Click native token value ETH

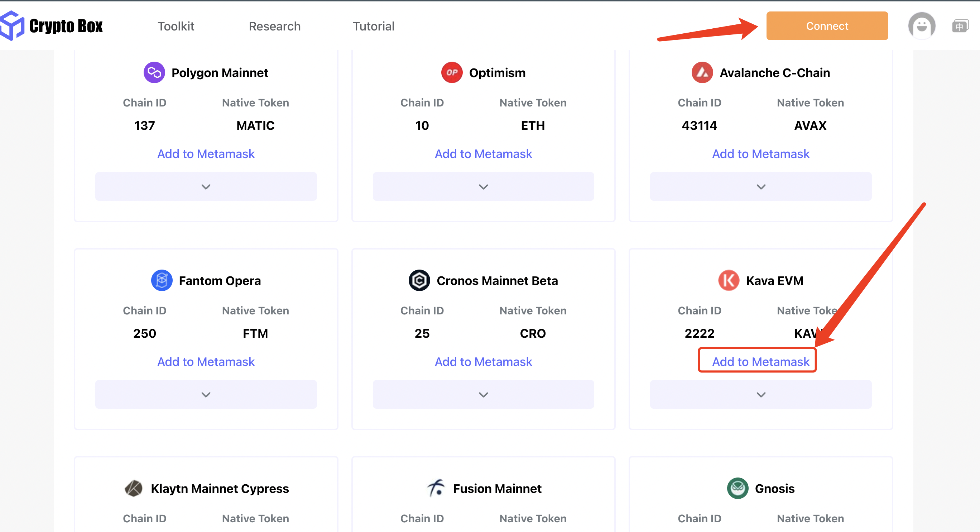coord(533,126)
